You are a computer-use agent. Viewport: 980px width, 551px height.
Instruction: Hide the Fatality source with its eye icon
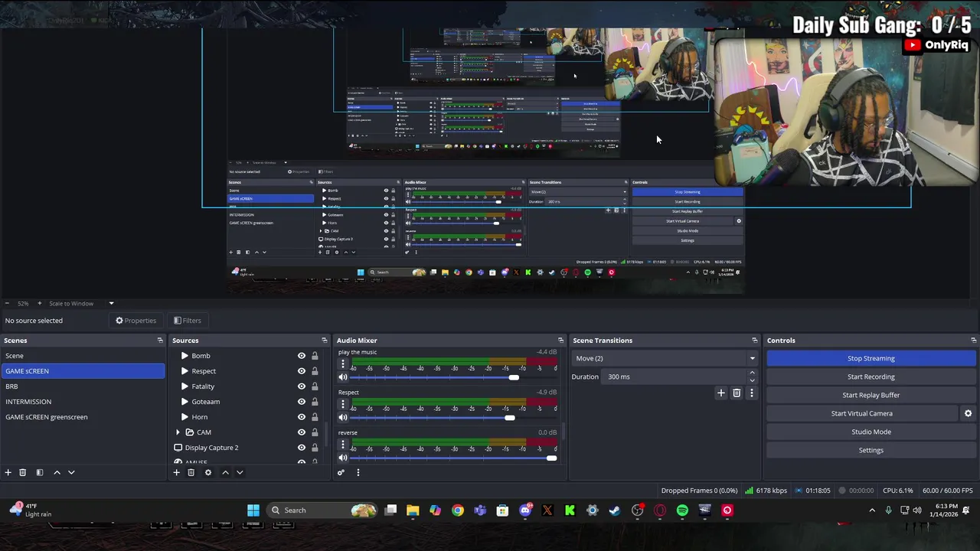coord(302,386)
